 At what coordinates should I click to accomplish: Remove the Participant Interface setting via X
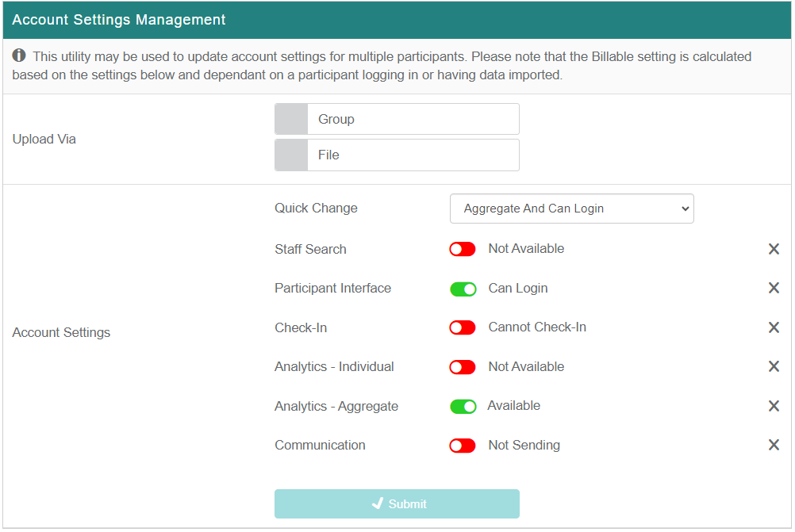[774, 288]
